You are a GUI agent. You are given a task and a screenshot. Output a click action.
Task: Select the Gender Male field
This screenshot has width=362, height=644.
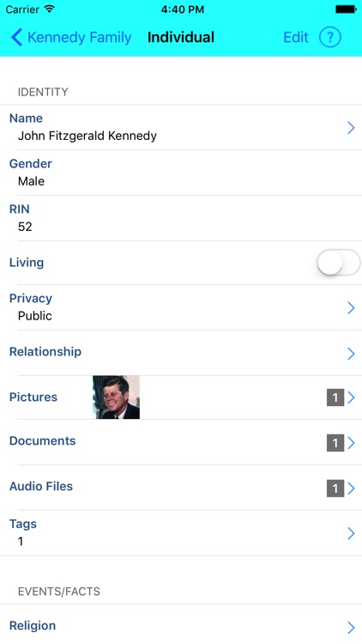pyautogui.click(x=181, y=173)
